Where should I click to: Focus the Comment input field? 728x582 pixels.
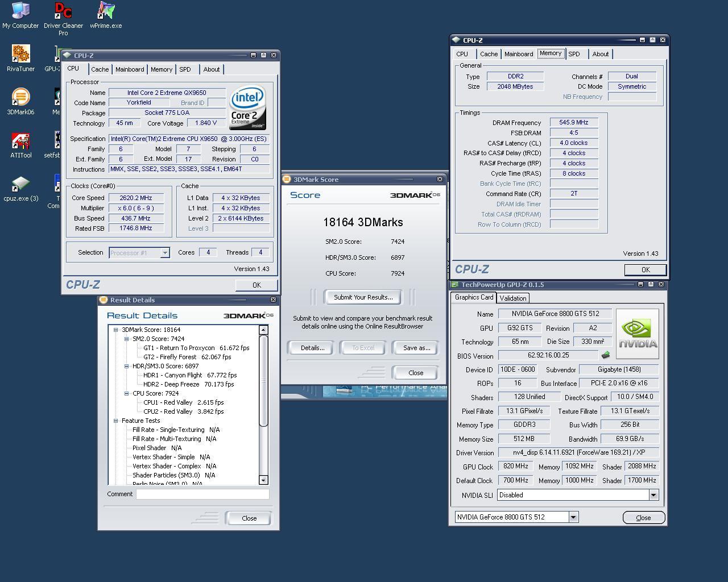[202, 494]
